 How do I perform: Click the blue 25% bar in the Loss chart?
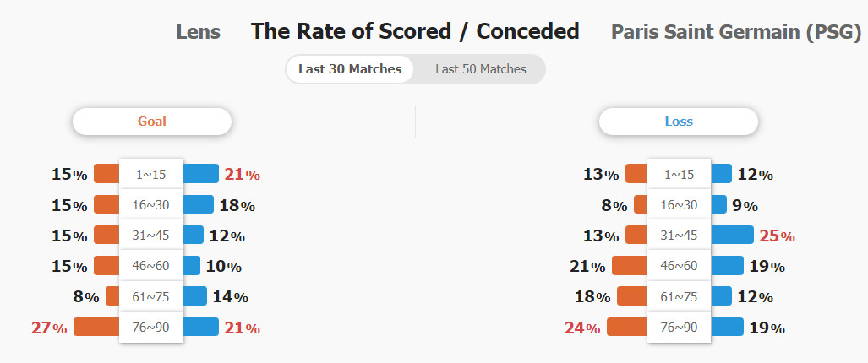tap(732, 235)
